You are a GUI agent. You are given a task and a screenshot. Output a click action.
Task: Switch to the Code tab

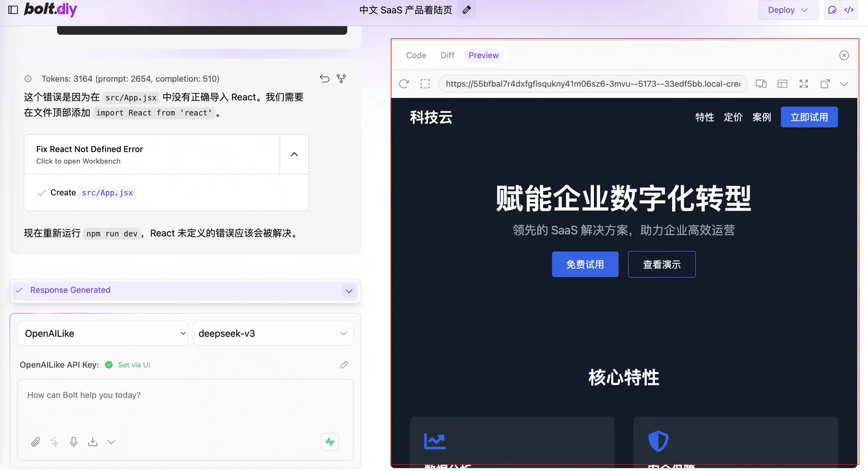click(x=416, y=55)
